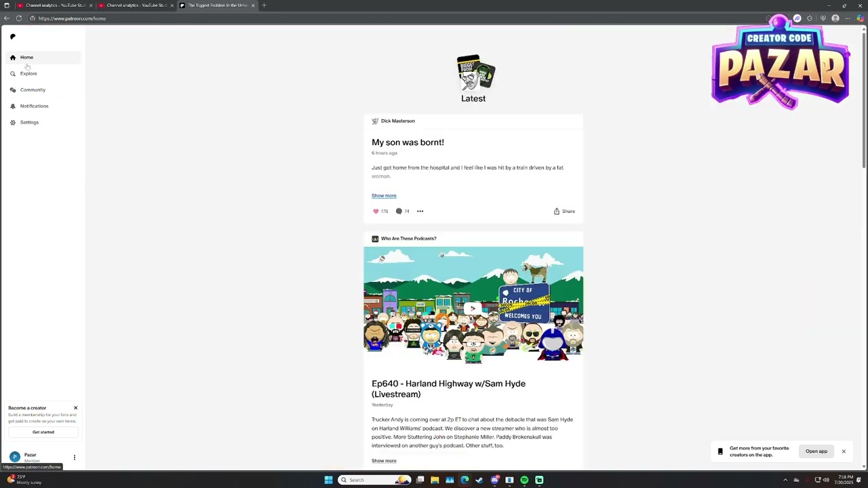
Task: Play the Ep640 video thumbnail
Action: coord(473,308)
